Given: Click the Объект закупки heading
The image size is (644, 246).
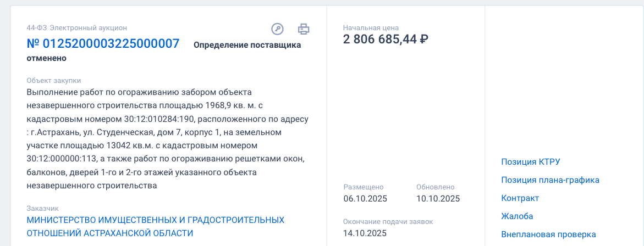Looking at the screenshot, I should point(53,80).
